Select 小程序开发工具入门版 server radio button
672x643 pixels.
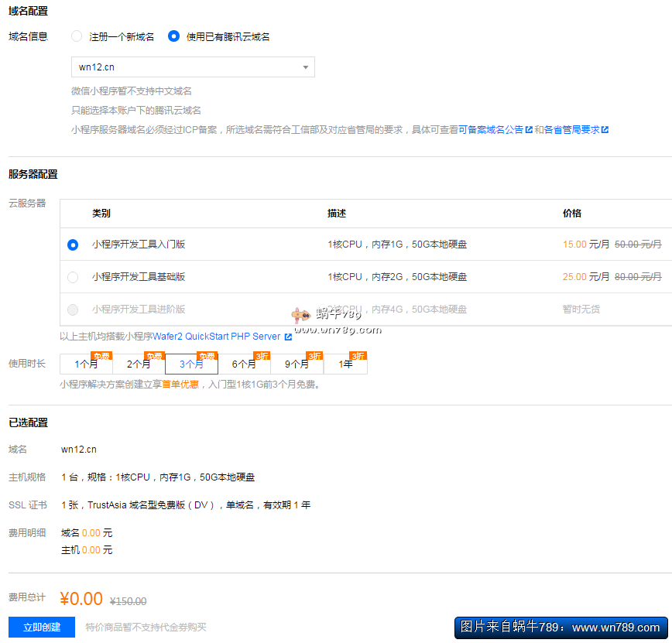coord(73,245)
